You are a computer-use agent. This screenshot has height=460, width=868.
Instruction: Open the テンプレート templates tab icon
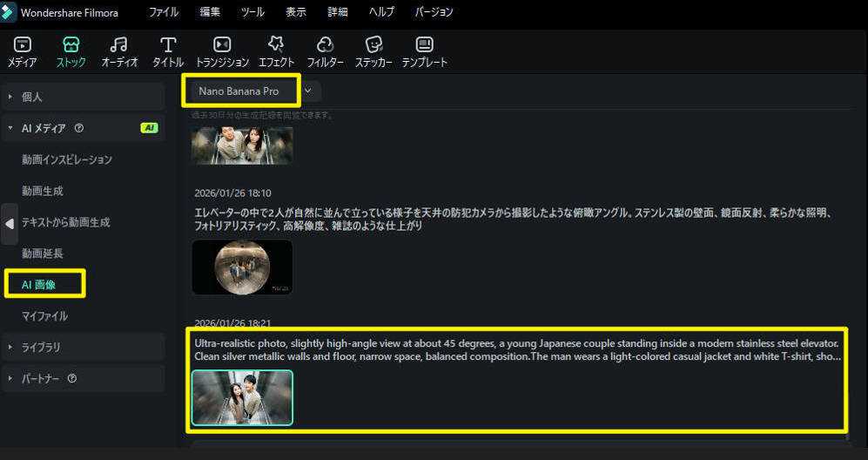pos(425,44)
